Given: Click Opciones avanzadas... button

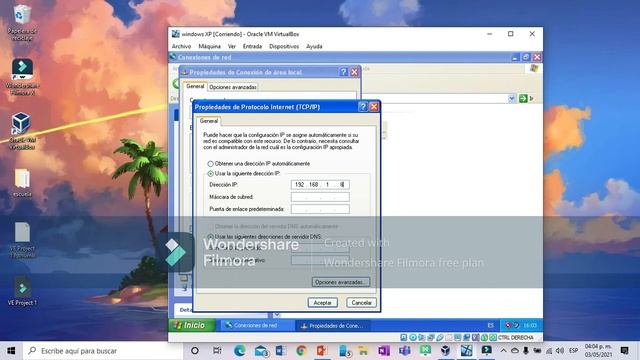Looking at the screenshot, I should pos(341,282).
